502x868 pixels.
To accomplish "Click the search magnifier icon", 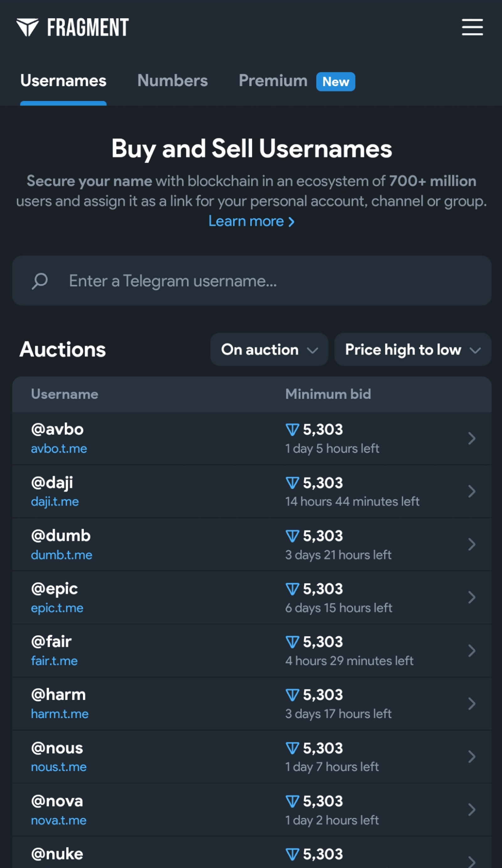I will pos(40,281).
